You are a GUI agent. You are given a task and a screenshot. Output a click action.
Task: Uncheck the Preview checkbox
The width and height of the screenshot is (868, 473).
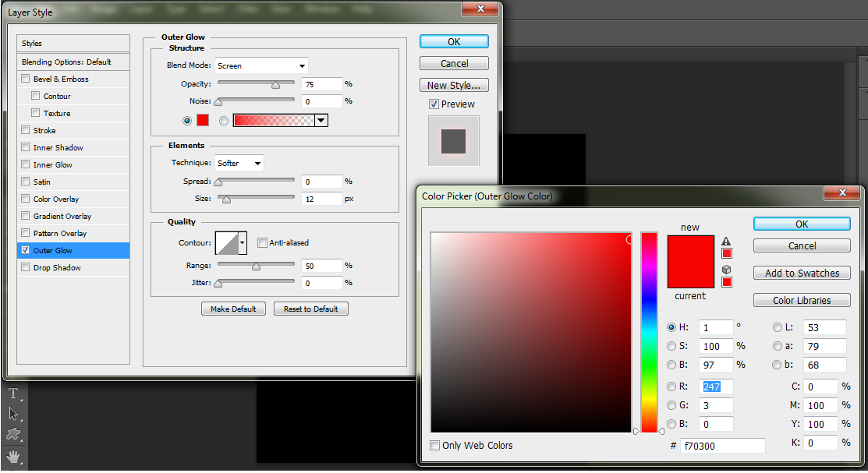434,104
